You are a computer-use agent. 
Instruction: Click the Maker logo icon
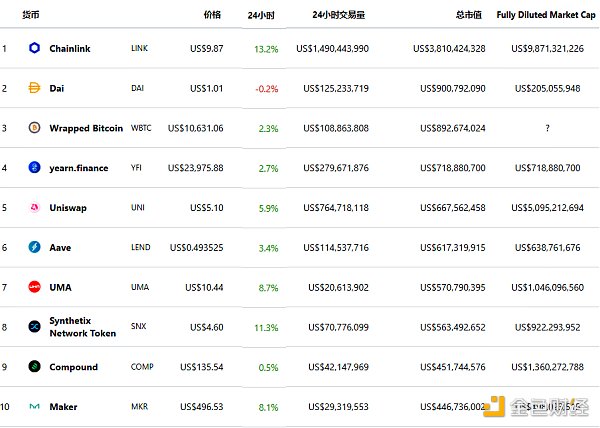click(x=34, y=407)
